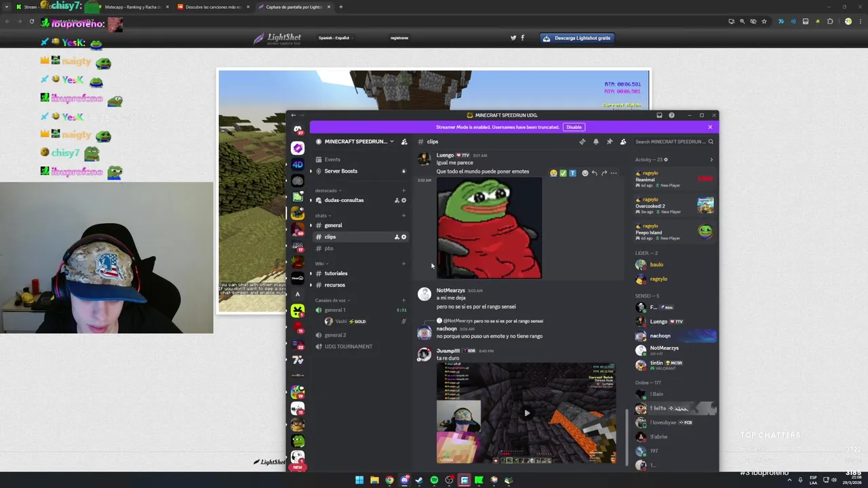Join general 1 voice channel

pyautogui.click(x=360, y=310)
